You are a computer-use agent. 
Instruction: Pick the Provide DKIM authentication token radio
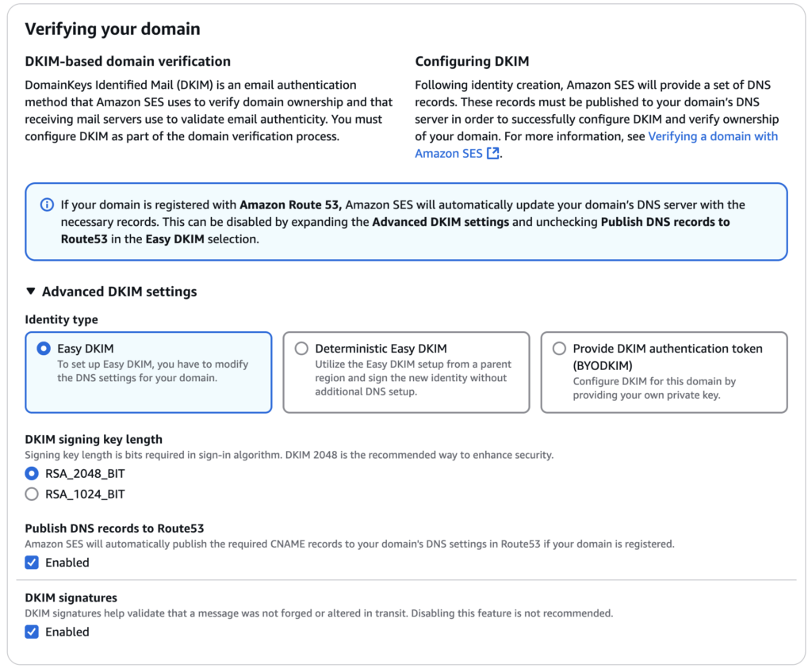559,349
